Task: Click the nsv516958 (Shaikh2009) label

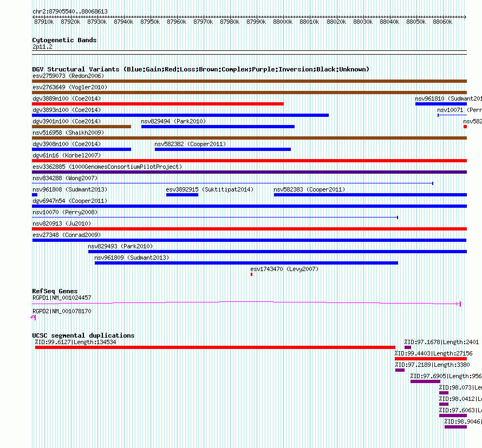Action: (x=68, y=133)
